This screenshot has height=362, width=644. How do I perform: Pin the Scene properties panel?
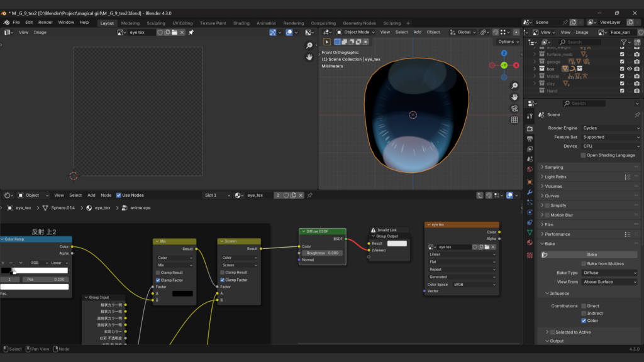[637, 115]
